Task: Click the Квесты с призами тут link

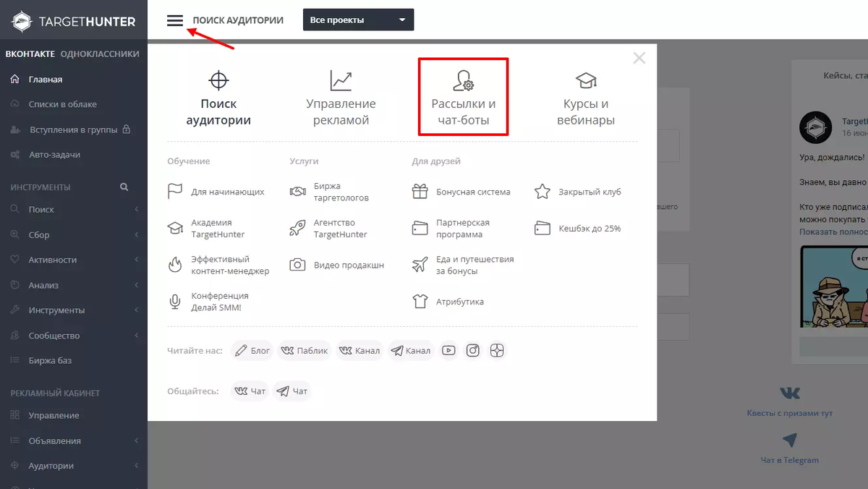Action: (x=790, y=413)
